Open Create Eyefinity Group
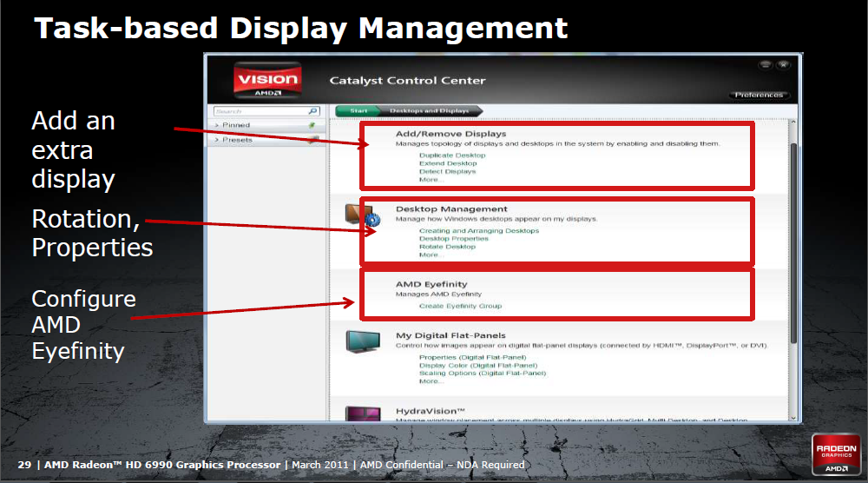This screenshot has width=868, height=483. (x=460, y=306)
